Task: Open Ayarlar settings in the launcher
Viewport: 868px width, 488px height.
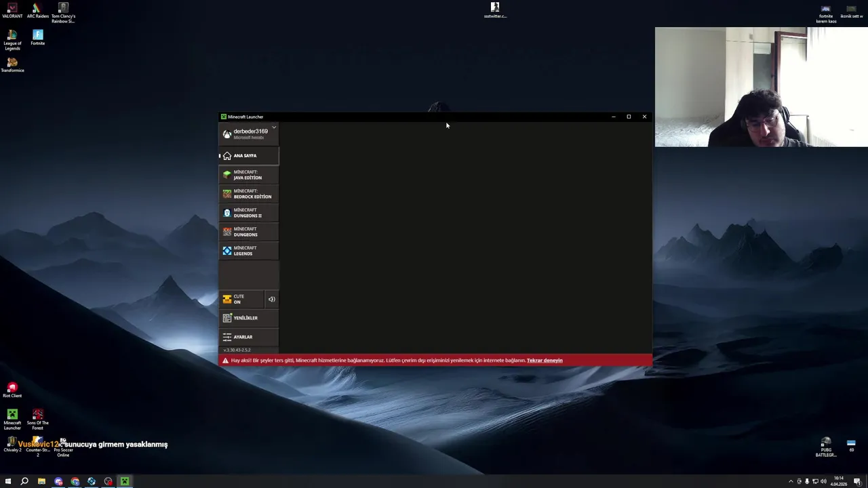Action: click(249, 337)
